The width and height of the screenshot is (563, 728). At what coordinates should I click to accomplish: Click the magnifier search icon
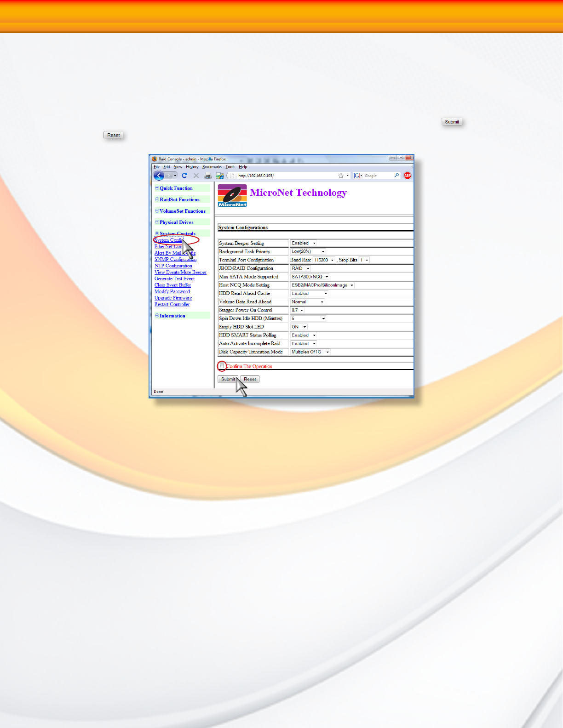396,176
